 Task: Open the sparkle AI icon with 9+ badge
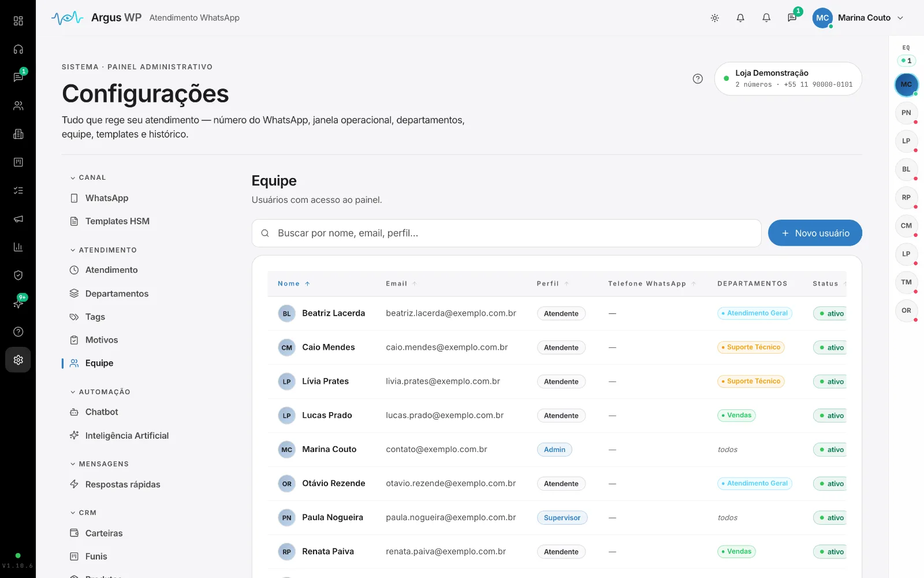coord(18,303)
